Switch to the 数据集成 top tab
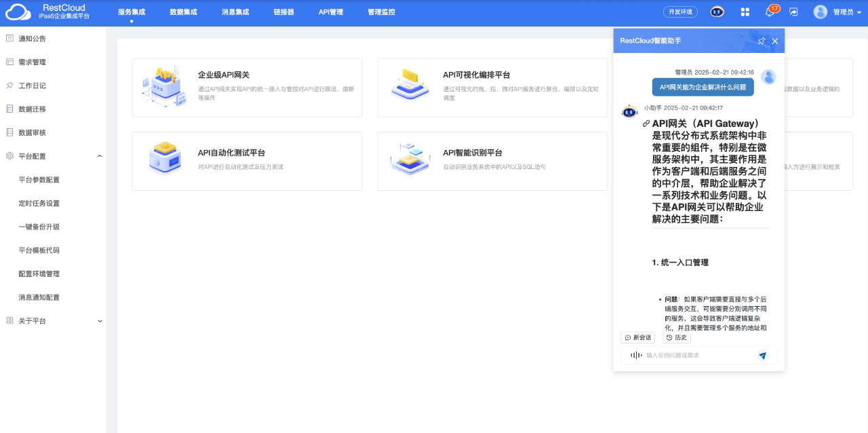868x433 pixels. tap(183, 12)
